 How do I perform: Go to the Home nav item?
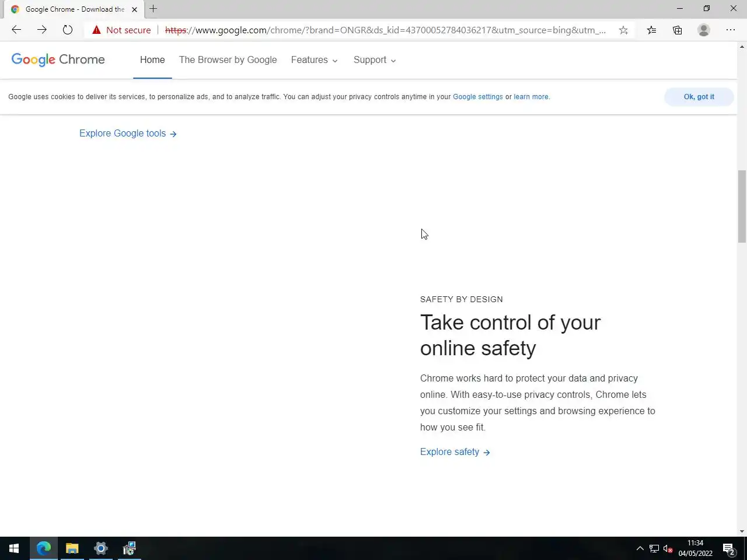pyautogui.click(x=152, y=60)
